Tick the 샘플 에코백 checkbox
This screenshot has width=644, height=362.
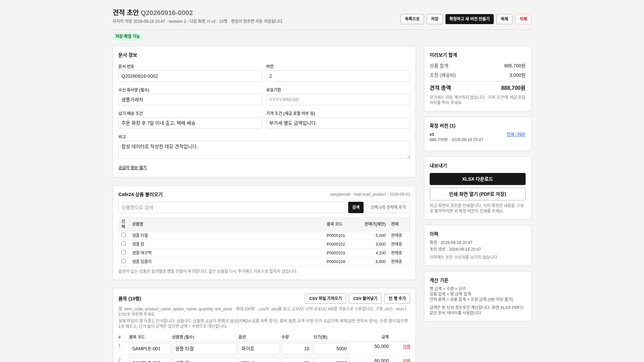click(123, 252)
